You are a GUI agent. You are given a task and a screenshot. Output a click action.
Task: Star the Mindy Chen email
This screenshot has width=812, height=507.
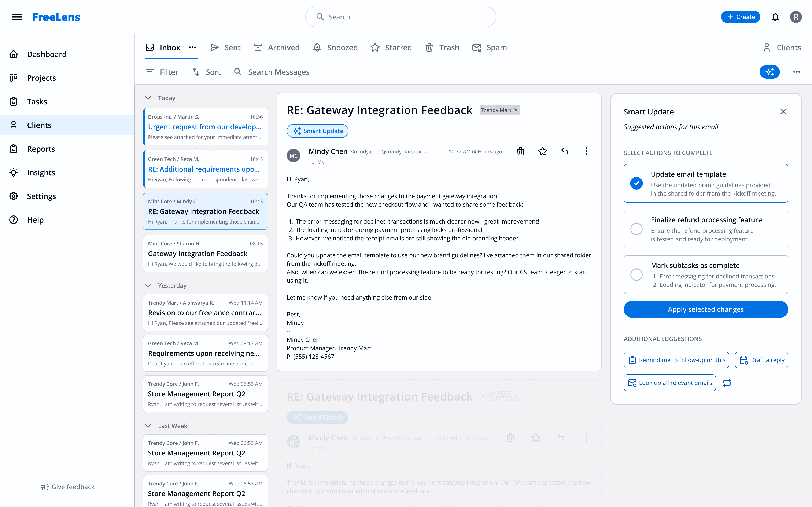click(x=542, y=151)
